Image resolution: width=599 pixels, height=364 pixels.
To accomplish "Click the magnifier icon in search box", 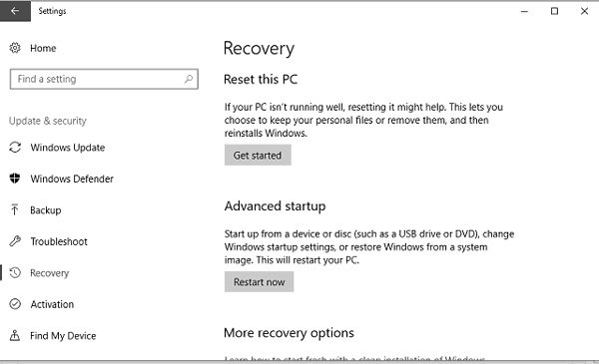I will coord(189,79).
